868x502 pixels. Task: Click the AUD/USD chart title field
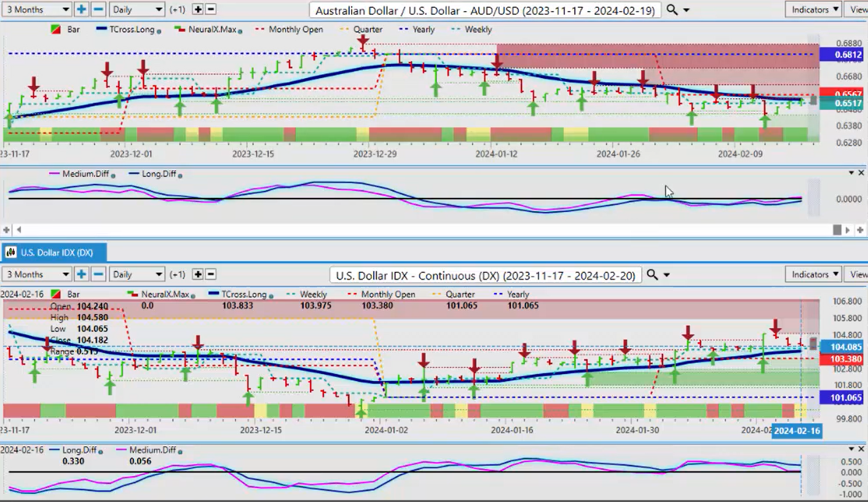[485, 10]
